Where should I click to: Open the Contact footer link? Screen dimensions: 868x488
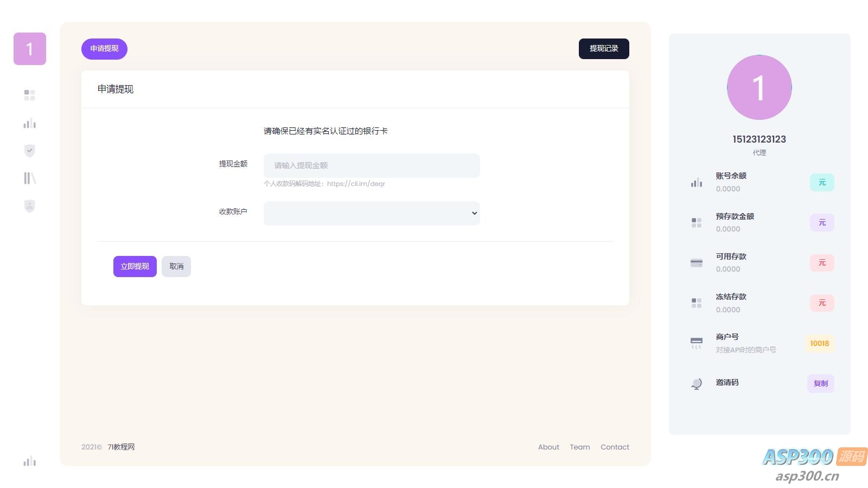pyautogui.click(x=615, y=447)
